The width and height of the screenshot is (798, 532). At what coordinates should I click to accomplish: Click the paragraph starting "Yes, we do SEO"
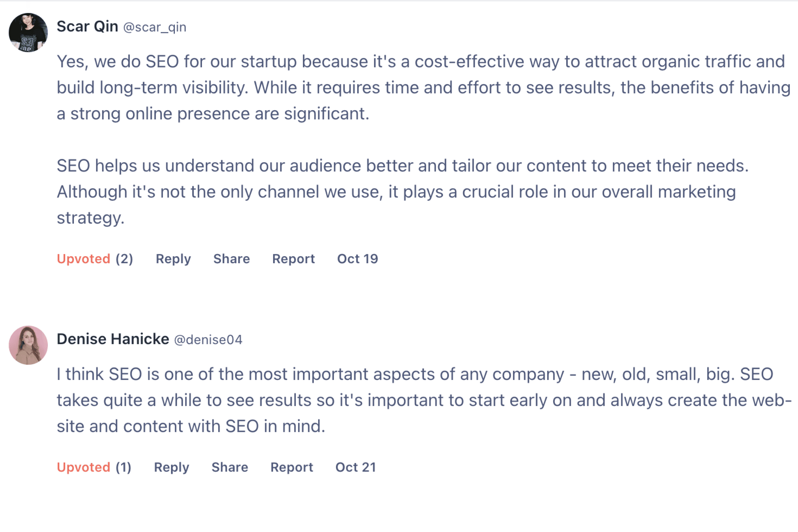click(421, 87)
